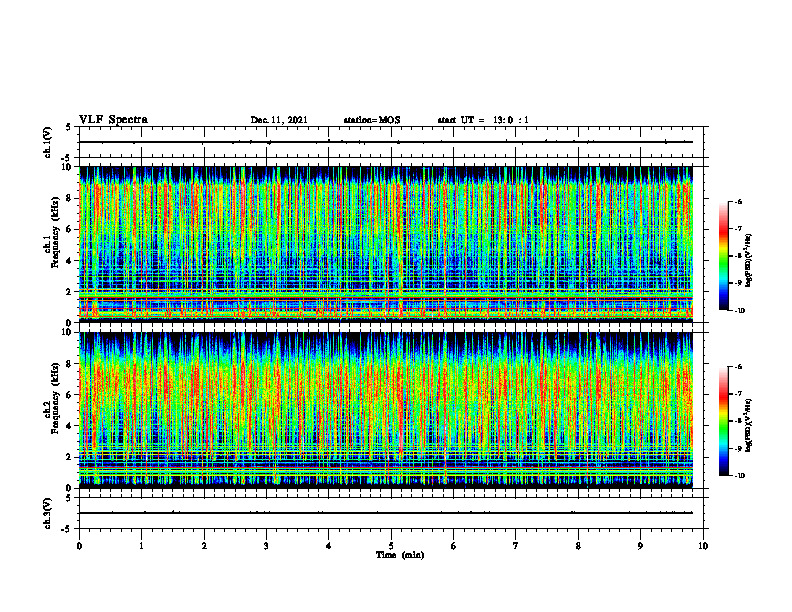This screenshot has width=792, height=612.
Task: Click inside the ch.2 spectrogram panel
Action: click(x=386, y=409)
